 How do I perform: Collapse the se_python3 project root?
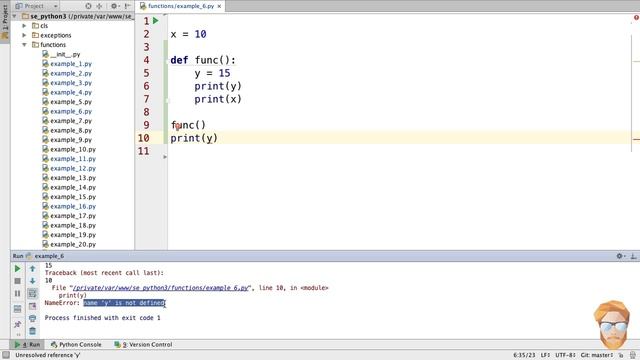15,16
